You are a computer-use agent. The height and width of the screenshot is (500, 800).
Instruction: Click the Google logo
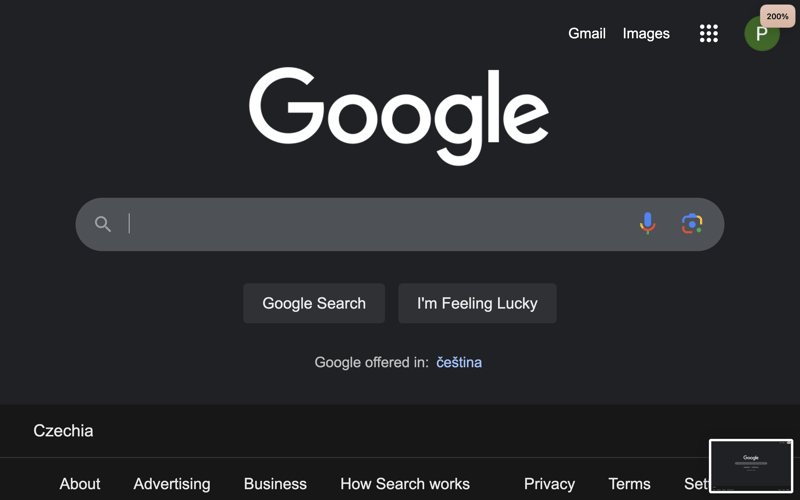(399, 114)
